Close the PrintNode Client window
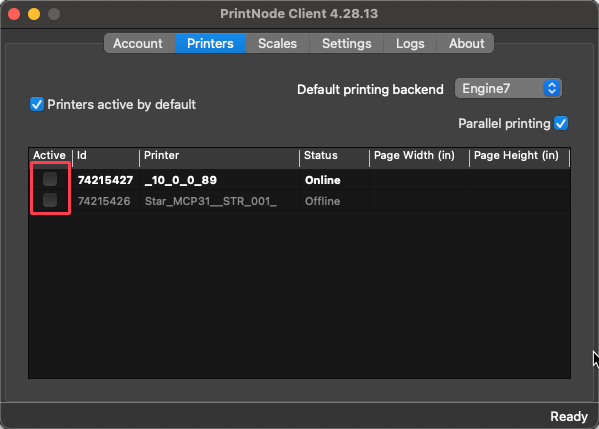Image resolution: width=599 pixels, height=429 pixels. 14,14
